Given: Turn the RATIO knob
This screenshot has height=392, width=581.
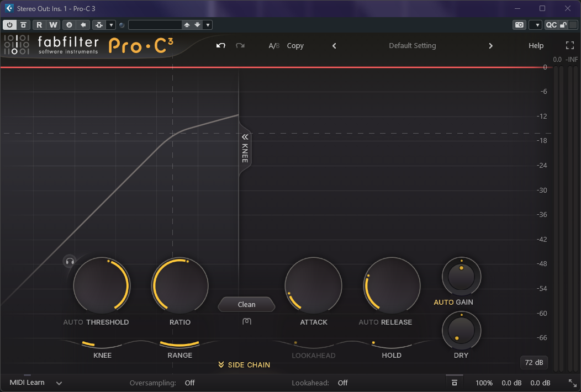Looking at the screenshot, I should pyautogui.click(x=179, y=285).
